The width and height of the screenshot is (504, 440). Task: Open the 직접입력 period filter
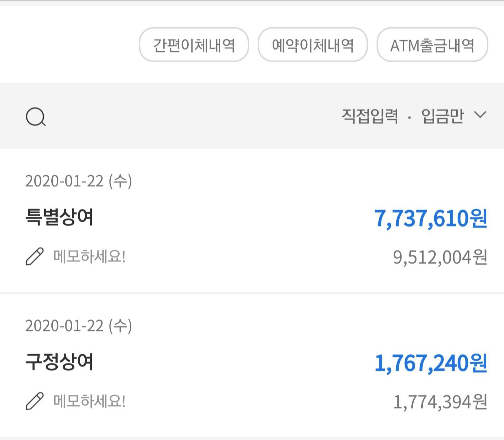tap(370, 116)
